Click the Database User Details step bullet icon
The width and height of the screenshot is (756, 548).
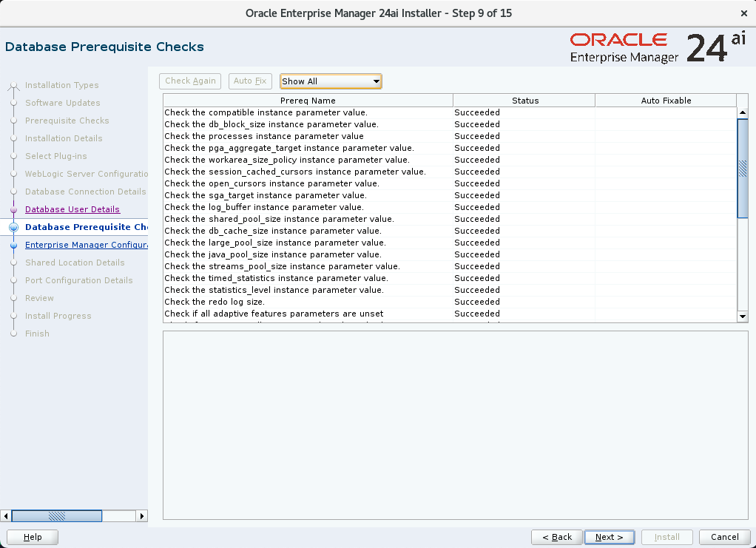click(x=13, y=209)
